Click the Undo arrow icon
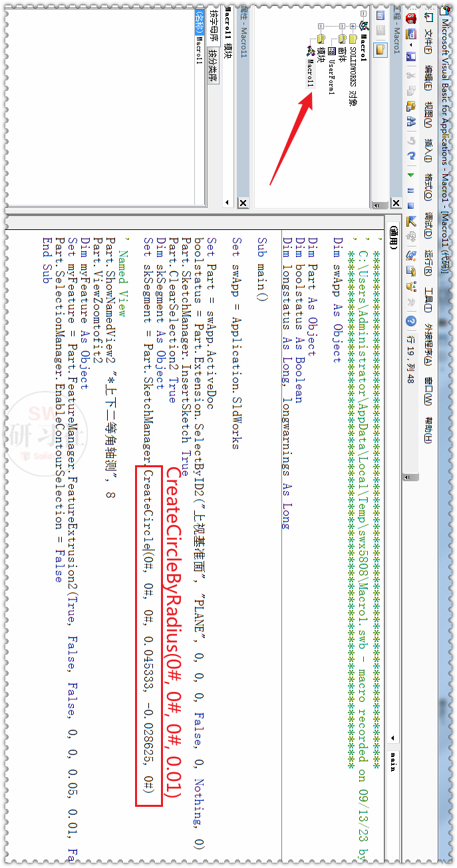The image size is (457, 868). [411, 141]
